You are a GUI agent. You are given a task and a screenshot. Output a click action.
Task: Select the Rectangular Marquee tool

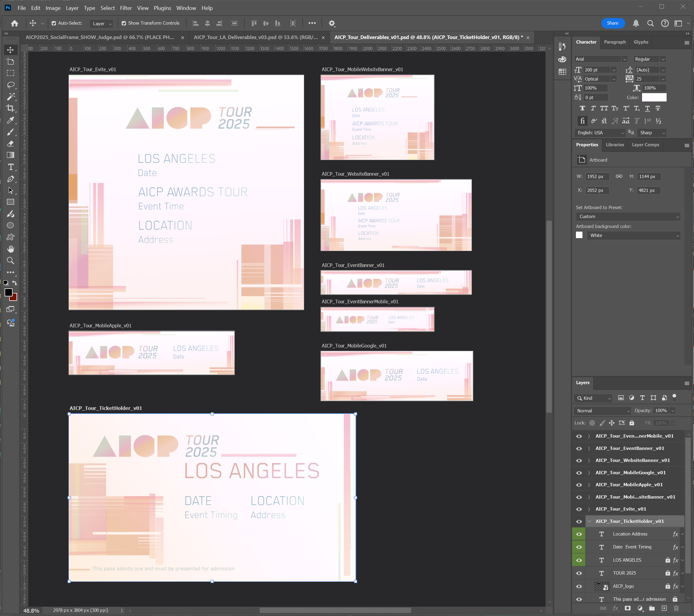11,73
